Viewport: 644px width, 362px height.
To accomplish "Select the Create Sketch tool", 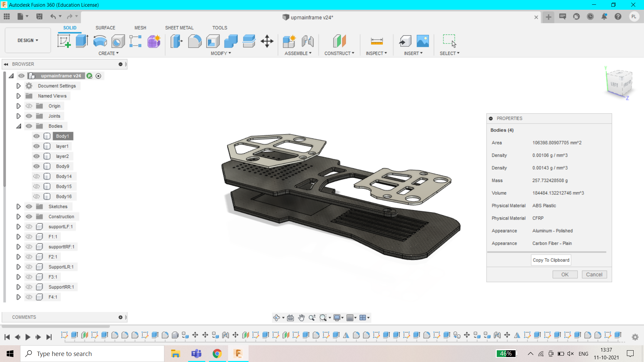I will coord(64,41).
